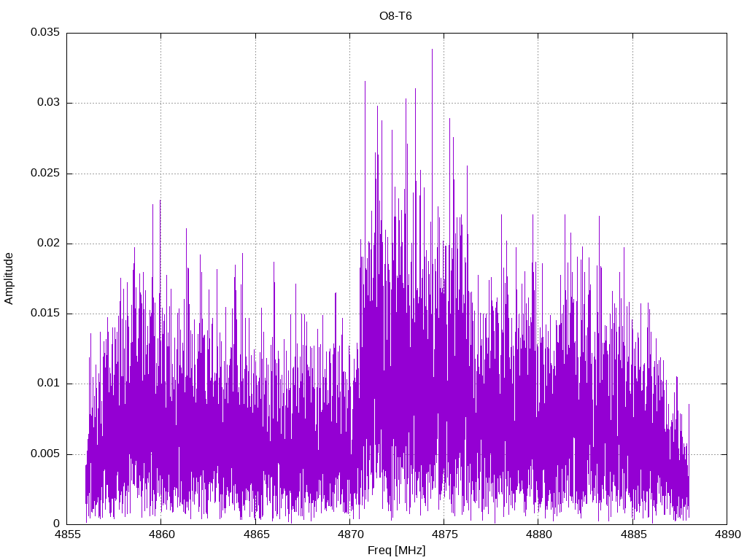The width and height of the screenshot is (747, 560).
Task: Click x-axis tick label 4855
Action: coord(66,534)
